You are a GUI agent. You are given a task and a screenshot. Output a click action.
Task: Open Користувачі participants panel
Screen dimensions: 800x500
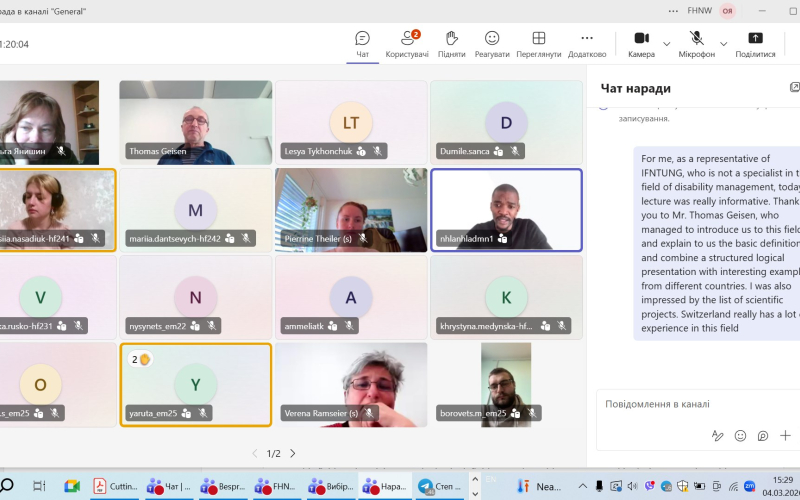(x=407, y=44)
